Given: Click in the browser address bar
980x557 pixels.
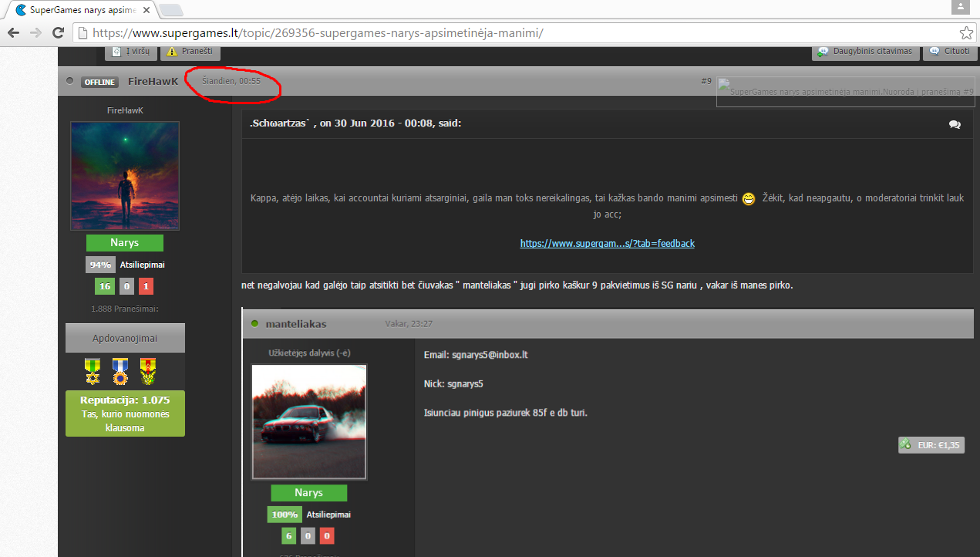Looking at the screenshot, I should point(517,33).
